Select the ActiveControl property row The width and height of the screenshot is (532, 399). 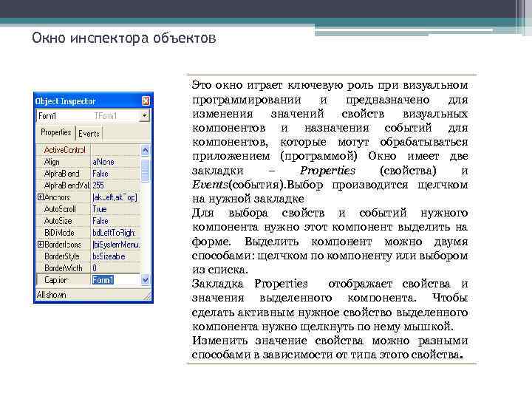pyautogui.click(x=88, y=150)
